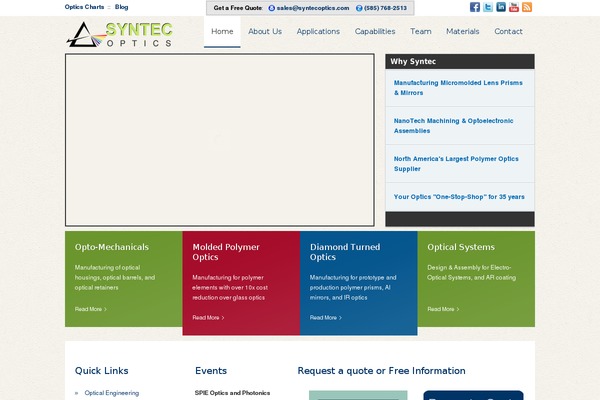The height and width of the screenshot is (400, 600).
Task: Open the Twitter social icon
Action: coord(488,7)
